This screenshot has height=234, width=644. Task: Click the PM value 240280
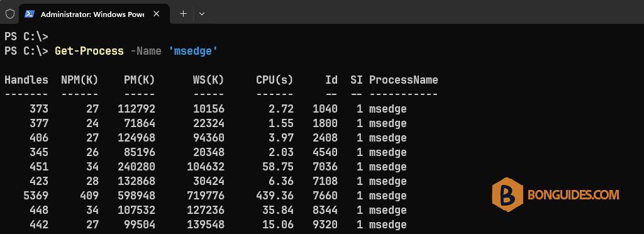136,167
